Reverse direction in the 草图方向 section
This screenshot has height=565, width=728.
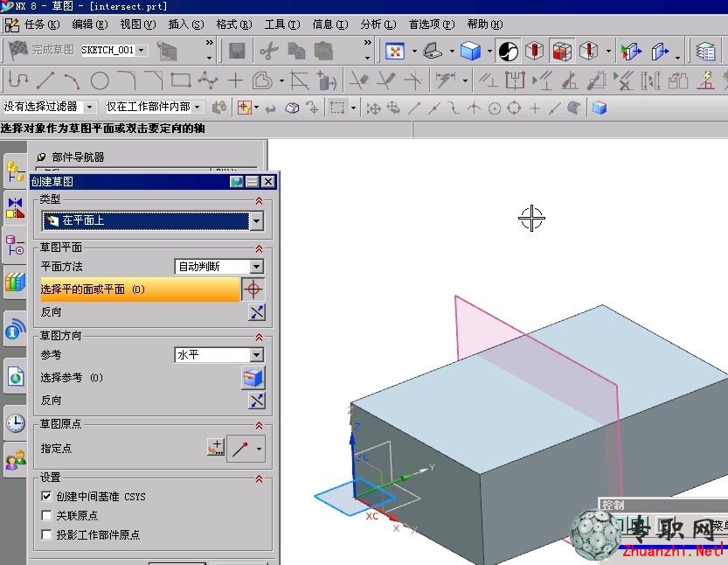257,401
